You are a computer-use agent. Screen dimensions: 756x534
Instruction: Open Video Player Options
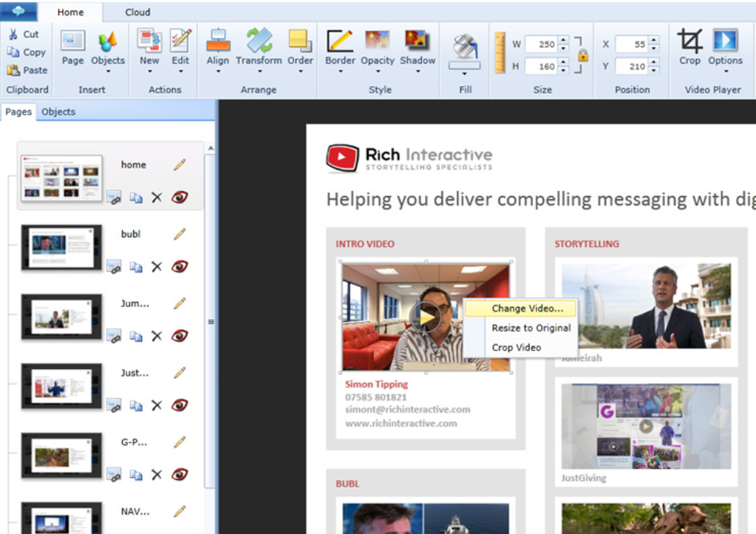click(725, 41)
